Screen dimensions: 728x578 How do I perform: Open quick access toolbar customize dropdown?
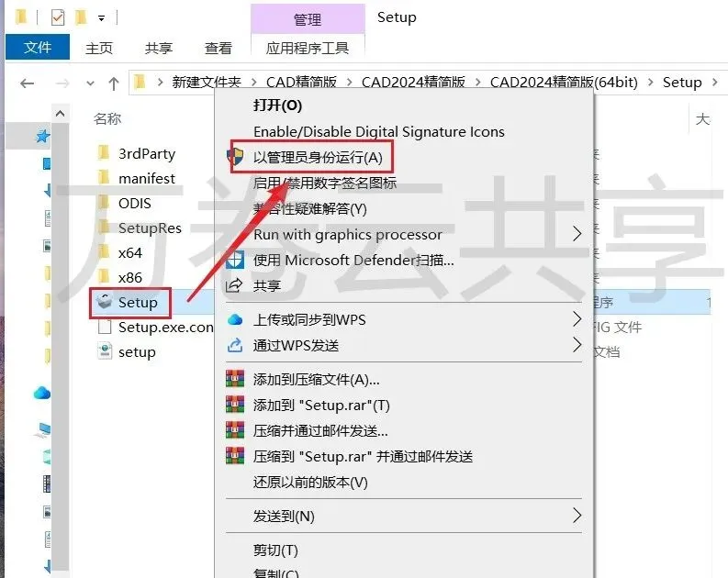(x=101, y=18)
